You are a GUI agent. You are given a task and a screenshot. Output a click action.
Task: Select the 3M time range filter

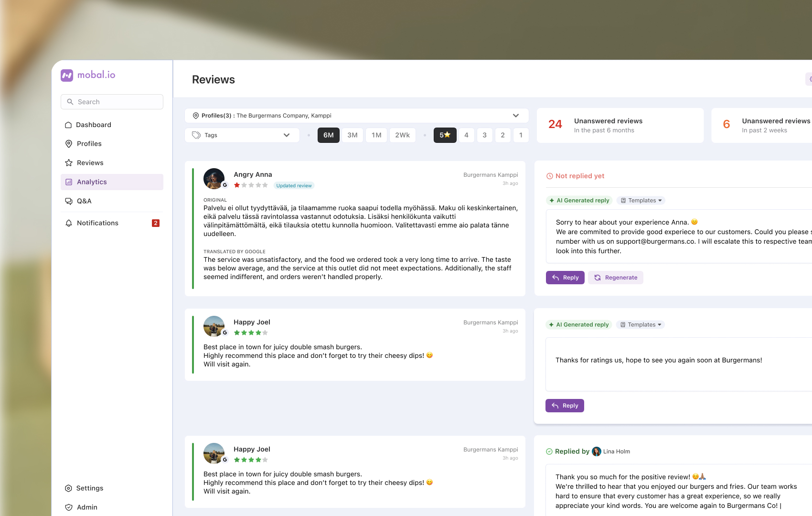(353, 135)
